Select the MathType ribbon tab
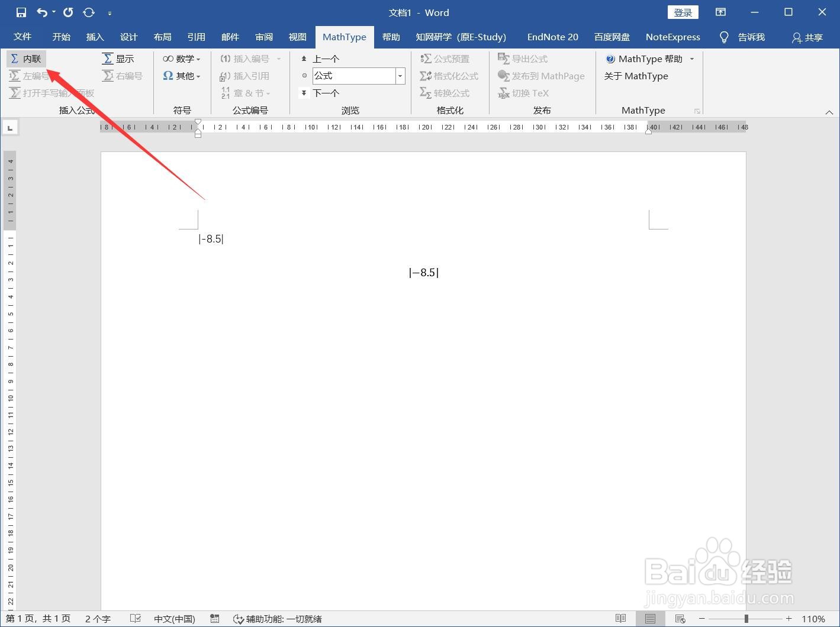The width and height of the screenshot is (840, 627). [x=345, y=37]
